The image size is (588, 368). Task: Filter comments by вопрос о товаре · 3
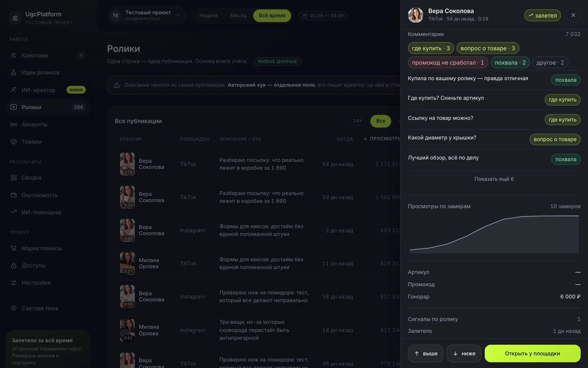pyautogui.click(x=488, y=48)
